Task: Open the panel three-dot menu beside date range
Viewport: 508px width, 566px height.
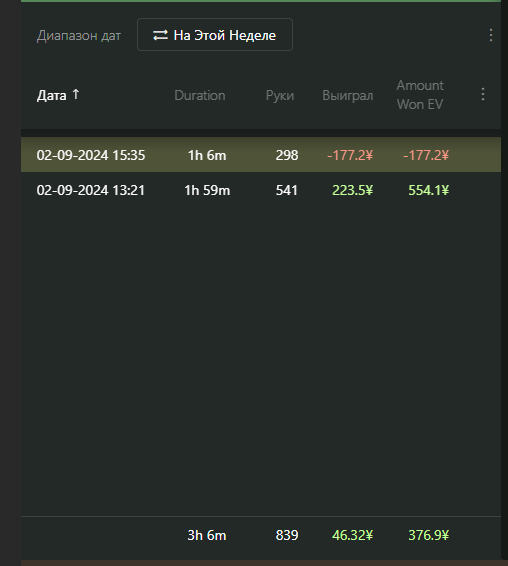Action: click(491, 35)
